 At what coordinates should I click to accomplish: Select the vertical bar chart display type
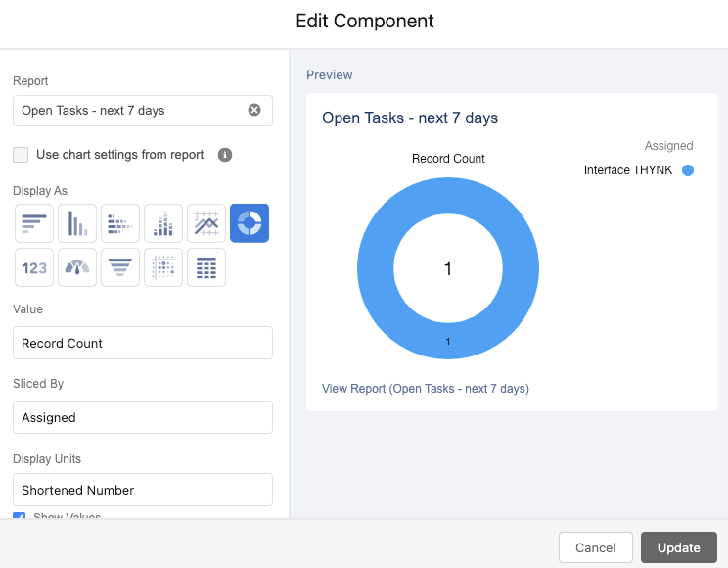(77, 223)
